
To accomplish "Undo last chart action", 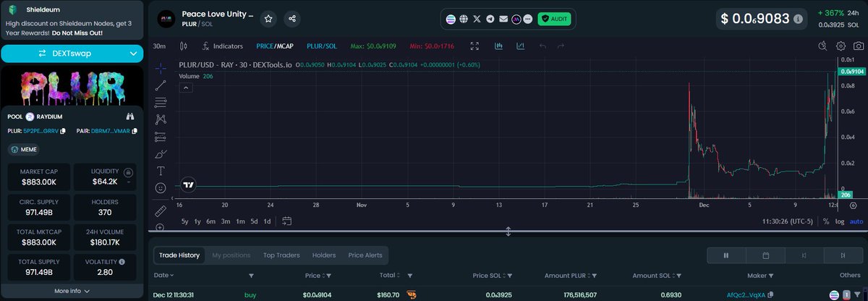I will 542,46.
